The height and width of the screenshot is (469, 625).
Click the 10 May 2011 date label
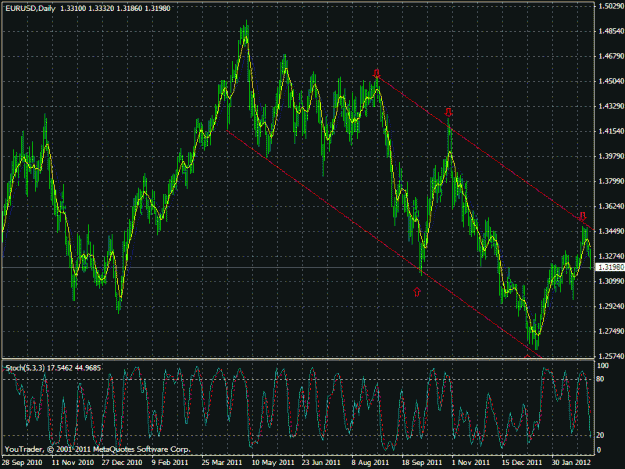click(x=273, y=462)
